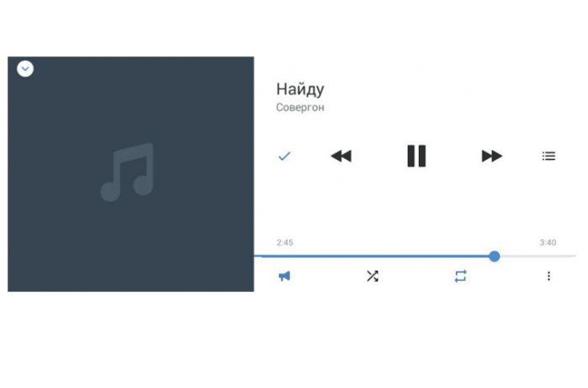
Task: Skip to the previous track
Action: pyautogui.click(x=342, y=156)
